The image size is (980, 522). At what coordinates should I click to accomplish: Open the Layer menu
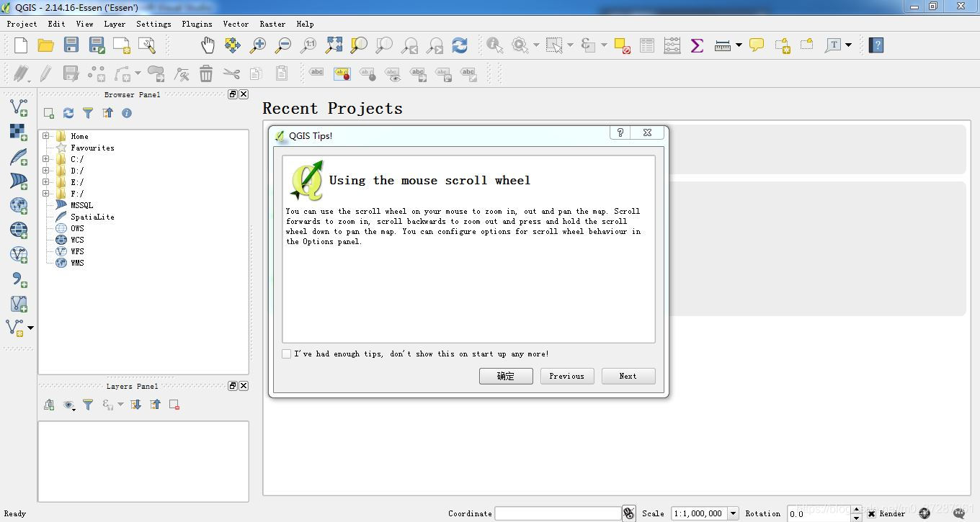pos(115,24)
